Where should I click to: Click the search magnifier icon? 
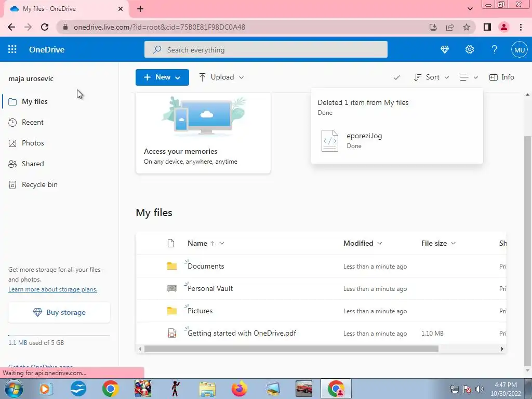pyautogui.click(x=157, y=50)
